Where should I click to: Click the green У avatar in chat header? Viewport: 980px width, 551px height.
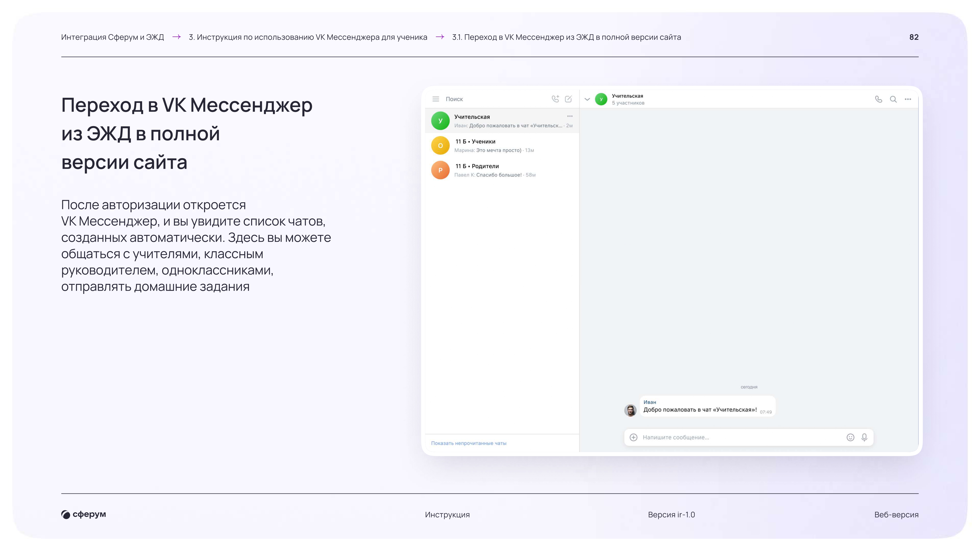point(601,99)
